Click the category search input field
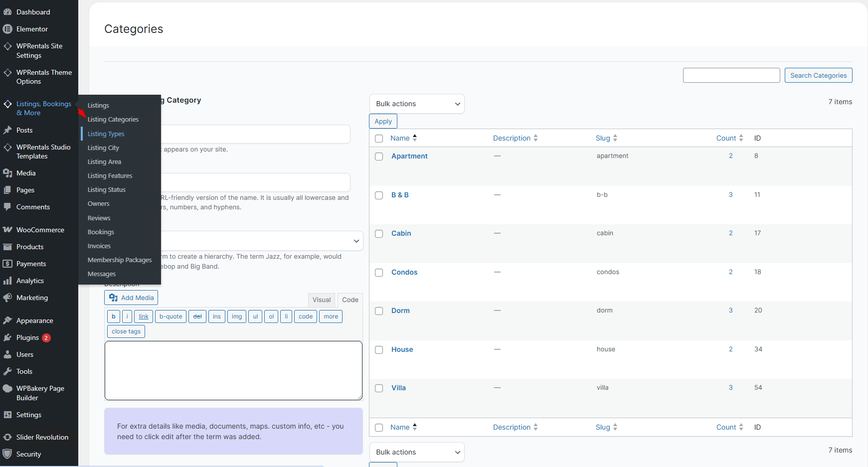This screenshot has height=467, width=868. click(x=731, y=75)
